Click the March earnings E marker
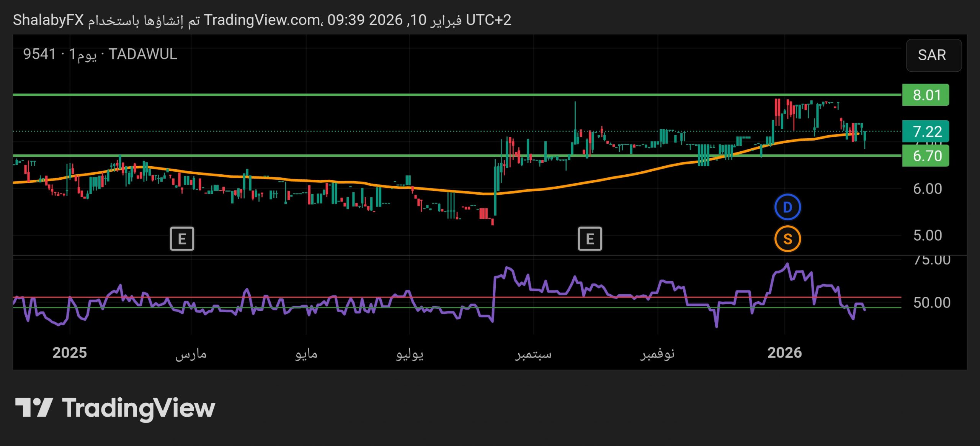980x446 pixels. 182,239
